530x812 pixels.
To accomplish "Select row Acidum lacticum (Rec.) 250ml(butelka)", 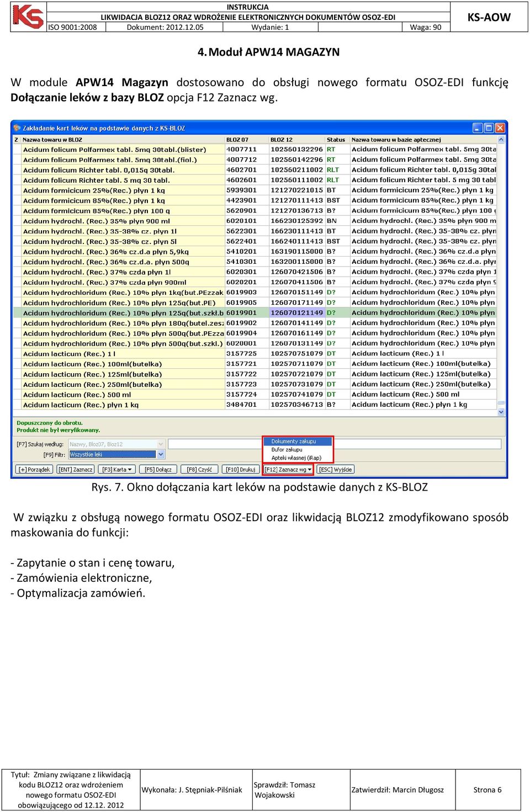I will [255, 385].
